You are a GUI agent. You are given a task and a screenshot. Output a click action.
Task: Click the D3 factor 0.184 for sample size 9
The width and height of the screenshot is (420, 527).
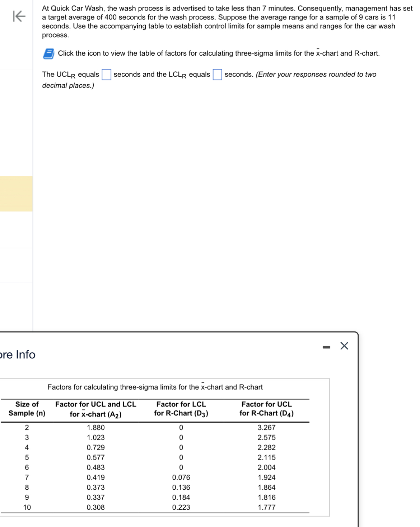click(182, 497)
